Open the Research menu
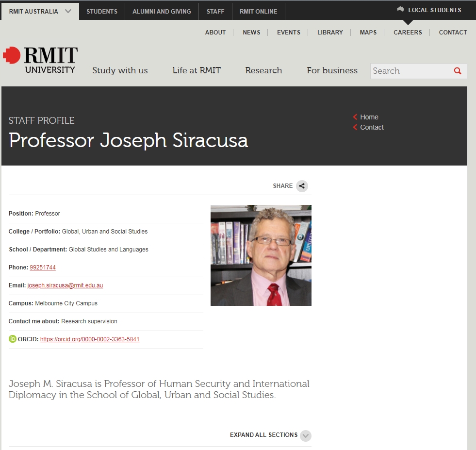 [263, 70]
